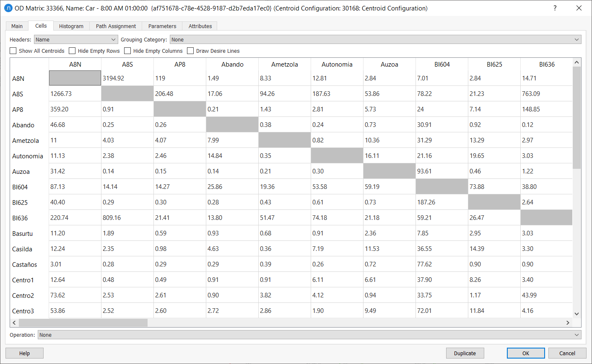Confirm changes with the OK button
Screen dimensions: 592x364
525,353
